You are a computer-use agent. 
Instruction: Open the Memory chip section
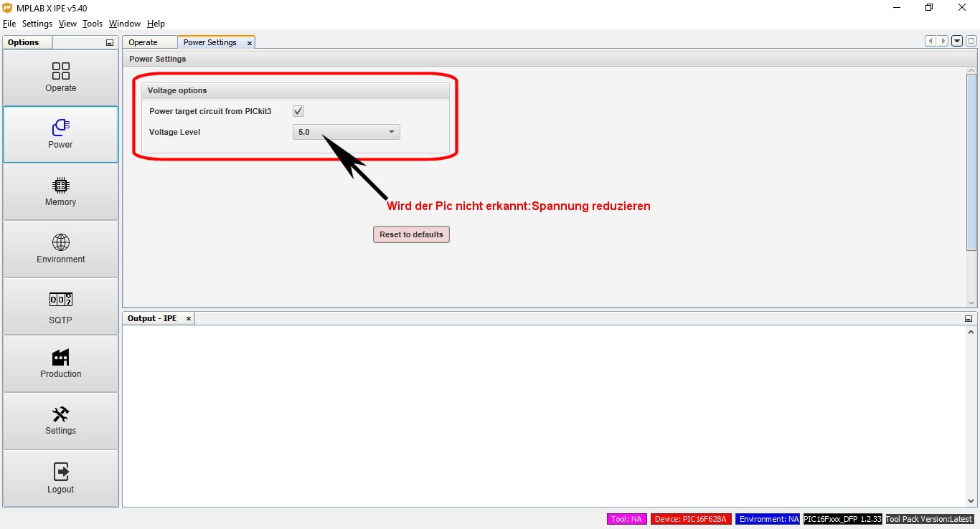[x=60, y=191]
